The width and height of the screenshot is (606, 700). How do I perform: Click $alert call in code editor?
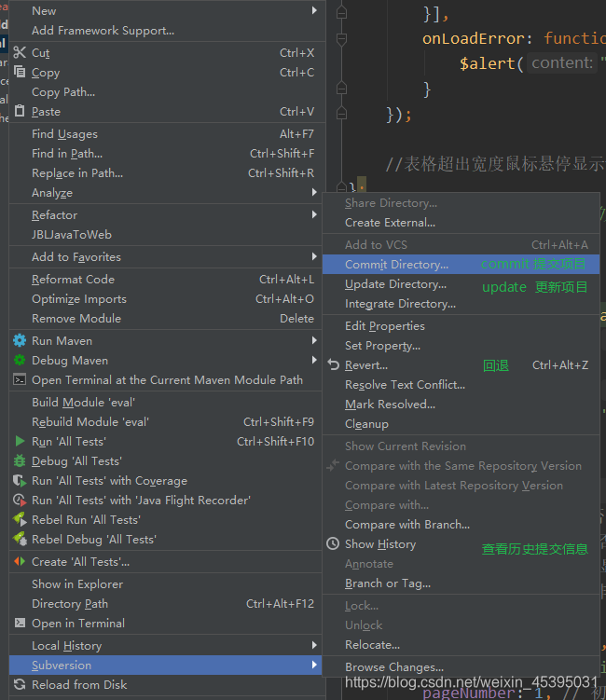(487, 63)
